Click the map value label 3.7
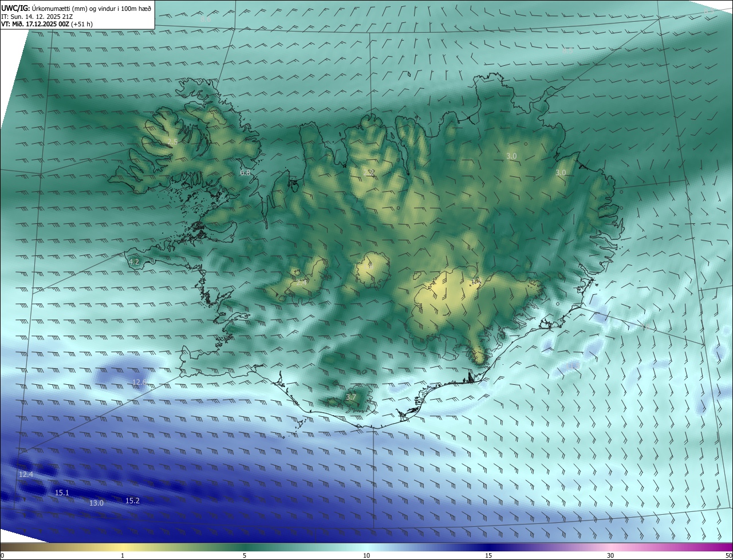The width and height of the screenshot is (733, 560). [x=351, y=397]
